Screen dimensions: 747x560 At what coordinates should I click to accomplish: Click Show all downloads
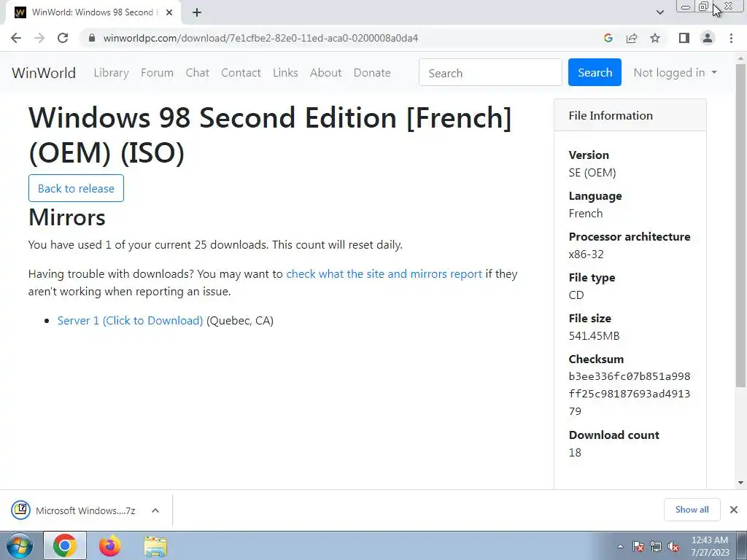coord(692,510)
